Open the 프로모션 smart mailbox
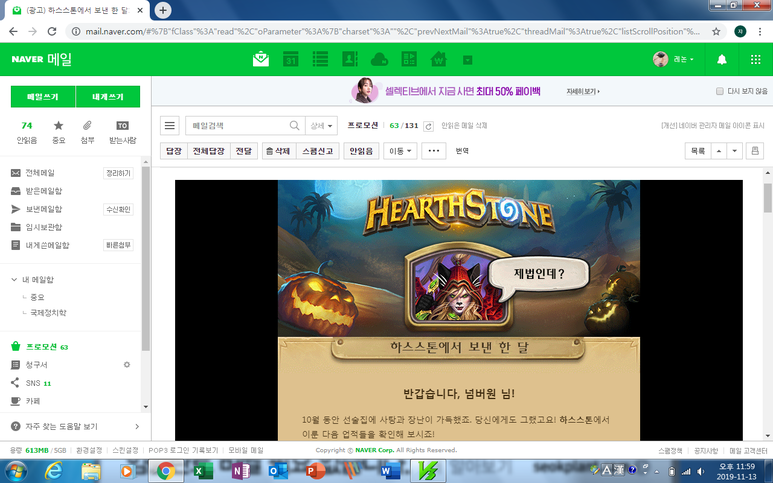The image size is (773, 483). point(41,346)
